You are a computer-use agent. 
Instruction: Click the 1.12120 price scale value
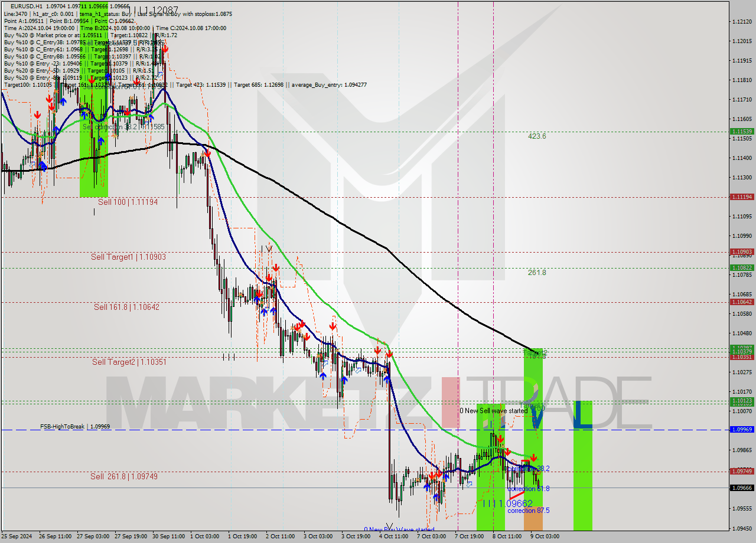click(x=741, y=22)
